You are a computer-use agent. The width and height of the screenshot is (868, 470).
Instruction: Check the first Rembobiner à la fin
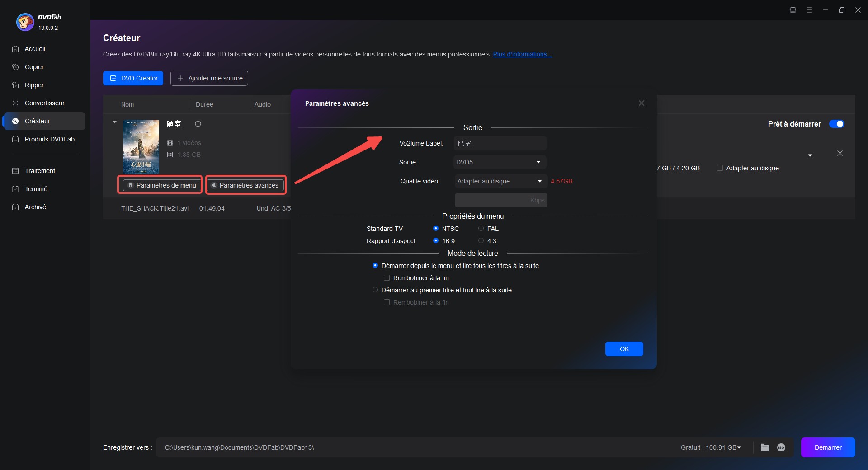pos(387,278)
